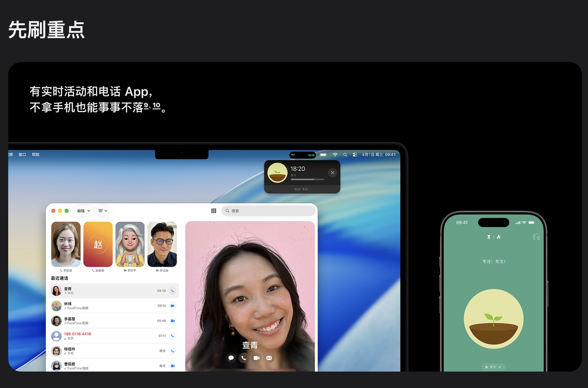Open the 帮助 menu

(x=36, y=155)
